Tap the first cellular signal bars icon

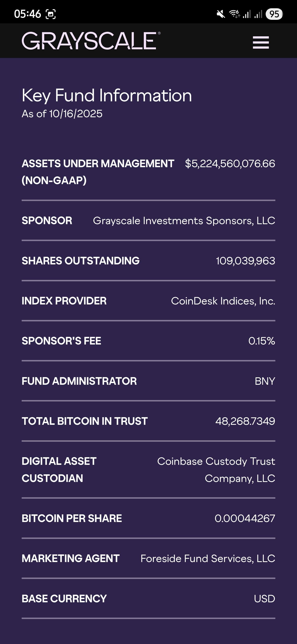pyautogui.click(x=247, y=14)
